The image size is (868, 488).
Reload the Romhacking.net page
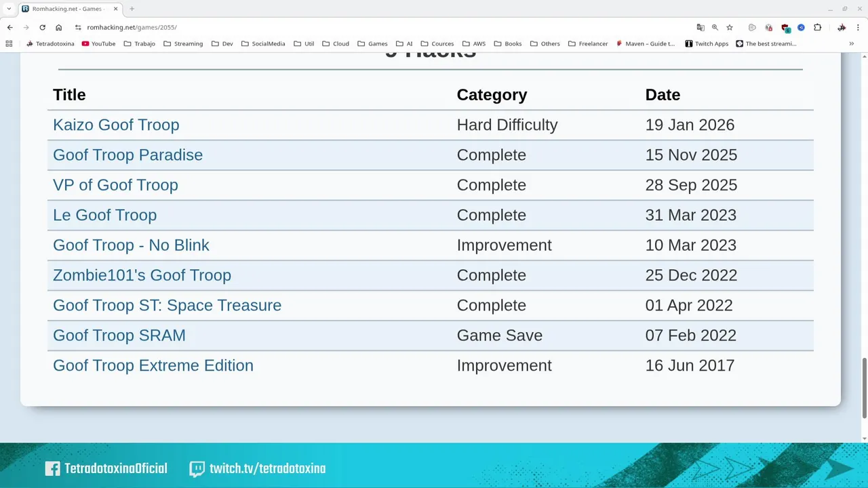pyautogui.click(x=42, y=27)
